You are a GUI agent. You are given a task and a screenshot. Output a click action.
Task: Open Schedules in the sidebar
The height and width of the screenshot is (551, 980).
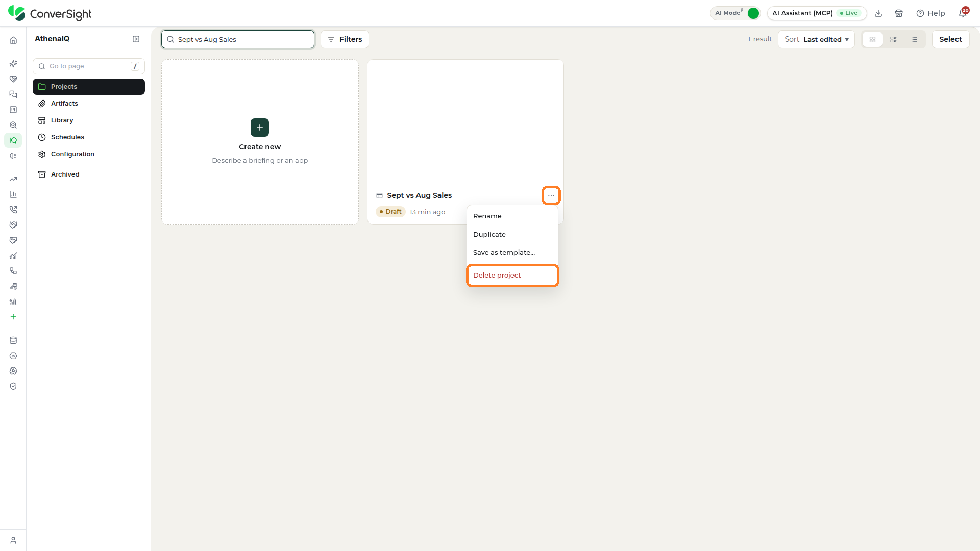[x=89, y=137]
